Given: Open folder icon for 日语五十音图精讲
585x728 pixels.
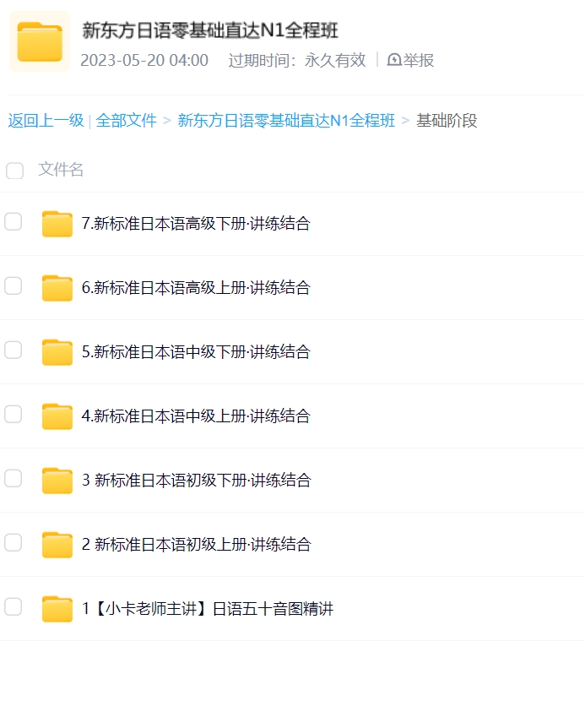Looking at the screenshot, I should 57,609.
